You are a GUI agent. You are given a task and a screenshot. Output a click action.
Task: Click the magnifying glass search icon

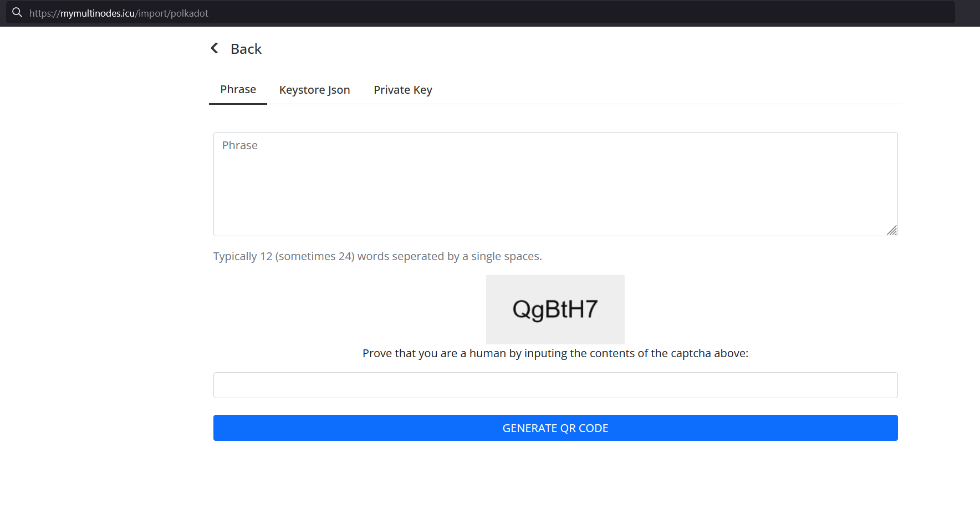17,12
